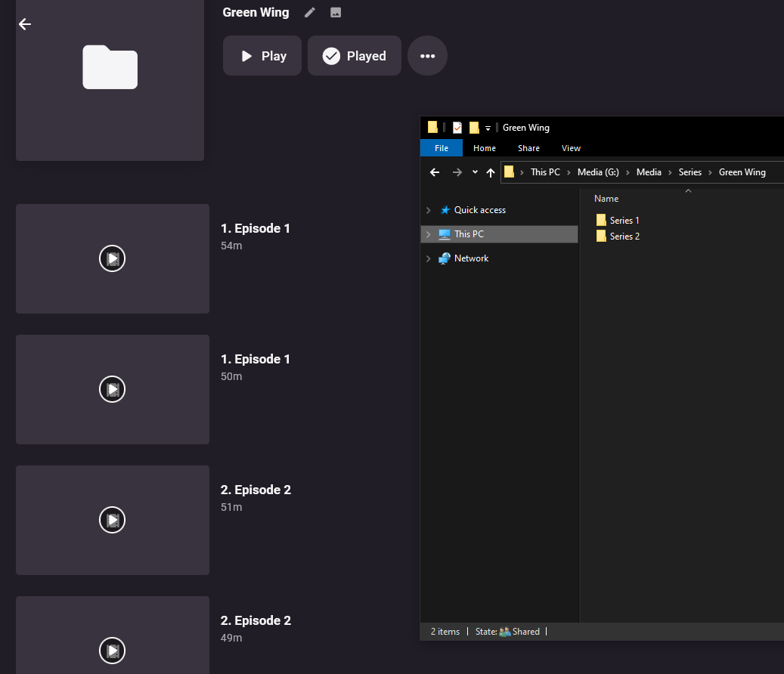Expand the Quick access tree node
The image size is (784, 674).
tap(429, 210)
